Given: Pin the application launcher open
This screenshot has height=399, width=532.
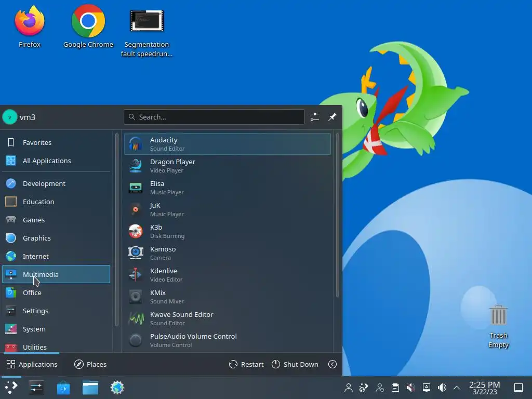Looking at the screenshot, I should coord(332,117).
